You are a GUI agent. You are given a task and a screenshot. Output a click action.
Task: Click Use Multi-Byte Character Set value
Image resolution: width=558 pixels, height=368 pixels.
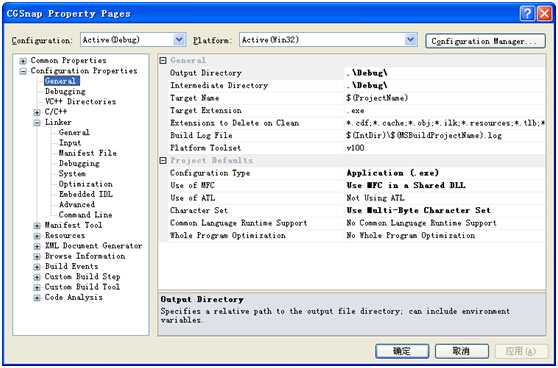(x=418, y=210)
